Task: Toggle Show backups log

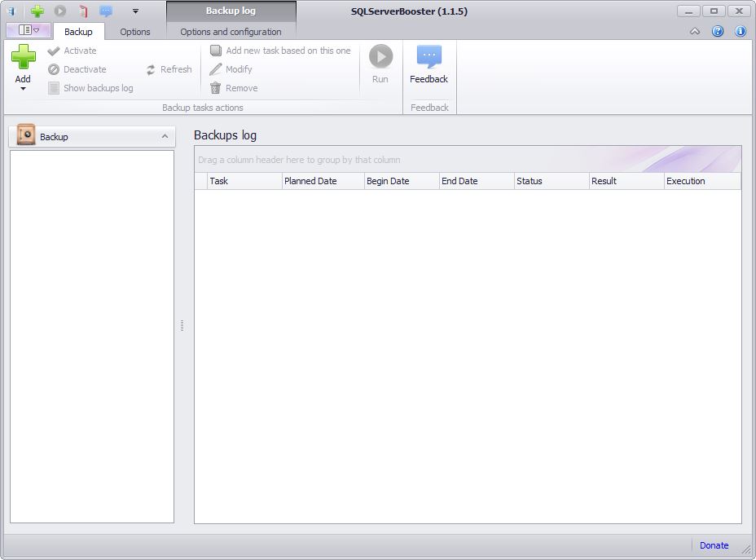Action: 90,88
